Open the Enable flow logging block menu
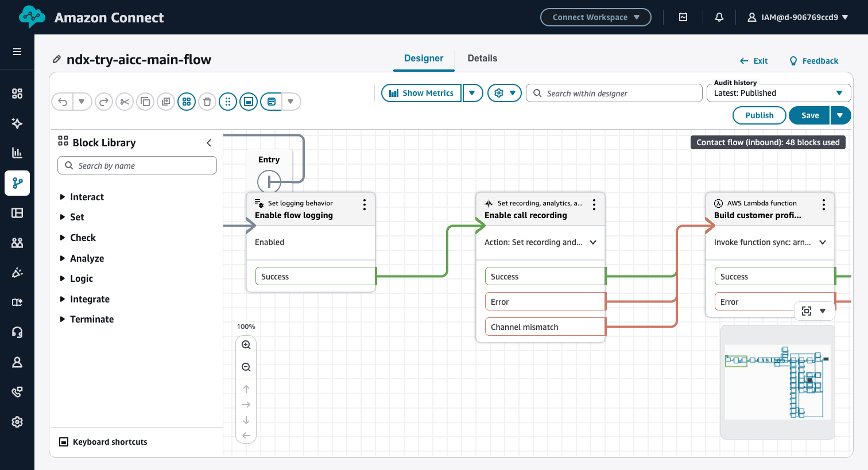The image size is (868, 470). click(x=365, y=204)
